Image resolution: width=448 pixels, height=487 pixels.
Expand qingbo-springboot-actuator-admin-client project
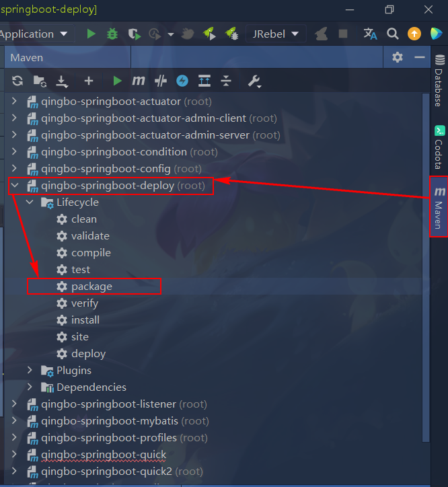[x=14, y=118]
